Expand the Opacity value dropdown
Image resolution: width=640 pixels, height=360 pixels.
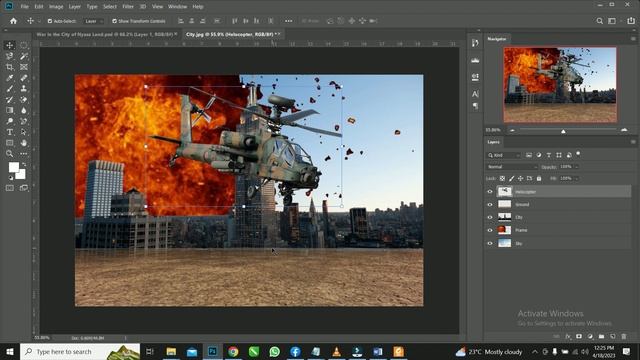577,167
